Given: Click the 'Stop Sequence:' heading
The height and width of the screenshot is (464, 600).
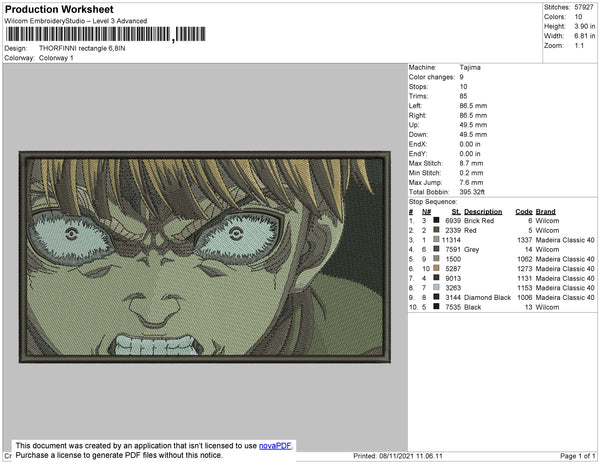Looking at the screenshot, I should click(x=432, y=202).
